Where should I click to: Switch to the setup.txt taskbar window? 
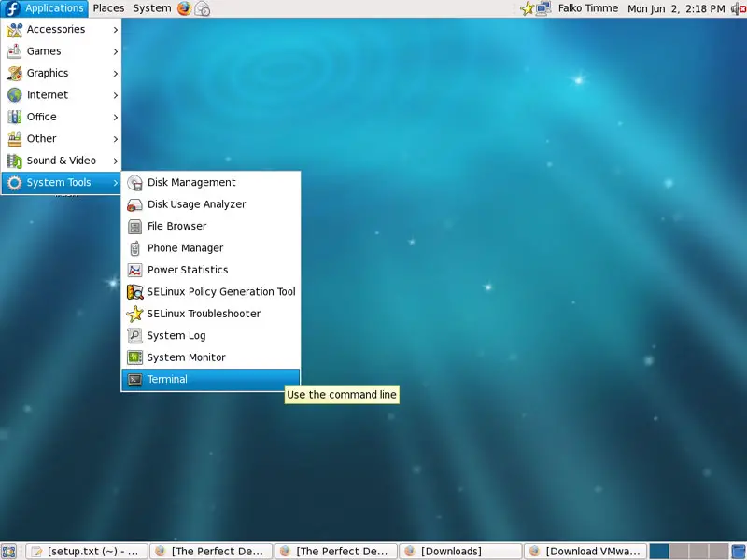click(x=87, y=552)
